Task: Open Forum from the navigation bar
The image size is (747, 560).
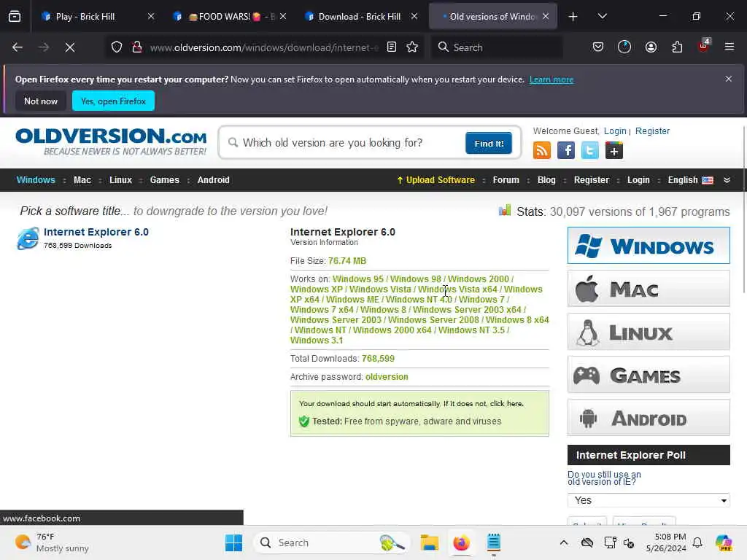Action: pos(506,180)
